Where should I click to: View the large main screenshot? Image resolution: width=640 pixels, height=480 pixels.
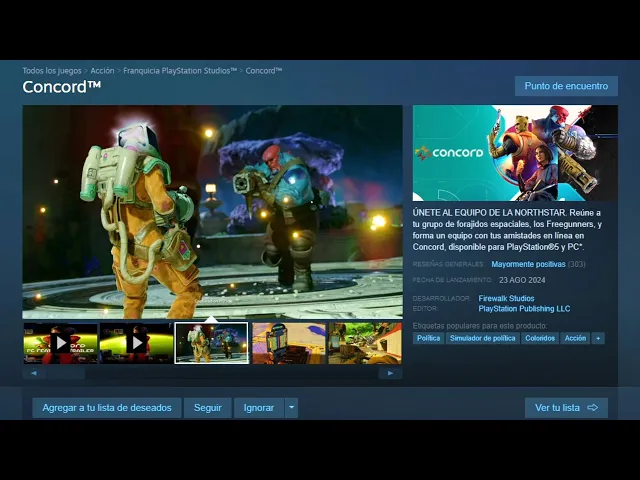pos(212,212)
